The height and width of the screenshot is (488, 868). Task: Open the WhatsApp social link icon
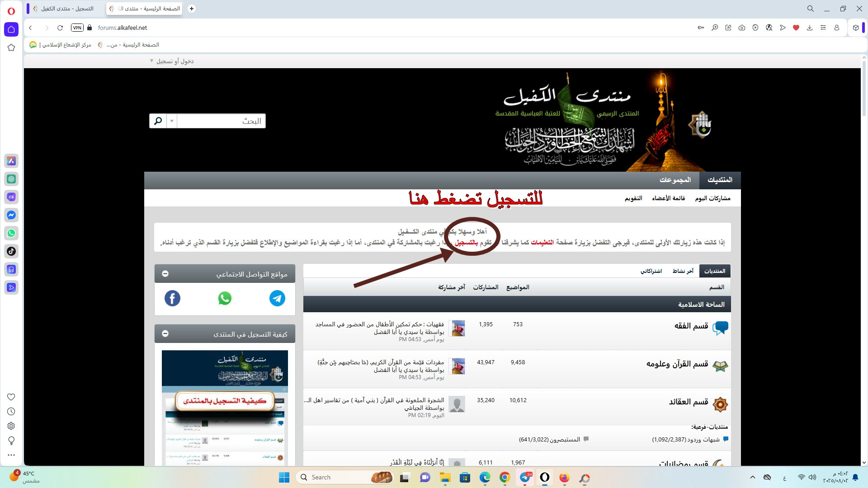point(225,298)
